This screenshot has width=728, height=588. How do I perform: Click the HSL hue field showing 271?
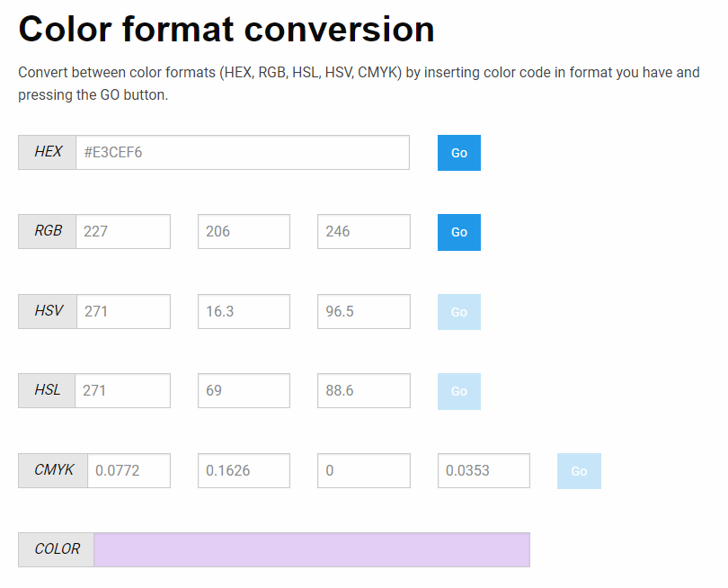(x=122, y=390)
